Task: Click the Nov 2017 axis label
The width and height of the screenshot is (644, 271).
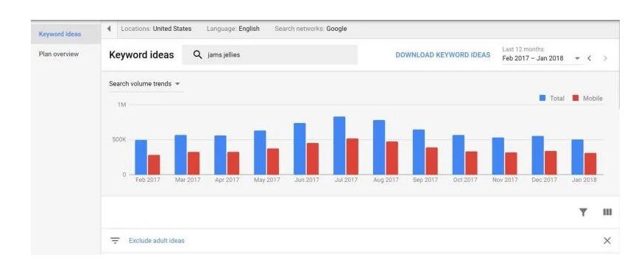Action: coord(505,180)
